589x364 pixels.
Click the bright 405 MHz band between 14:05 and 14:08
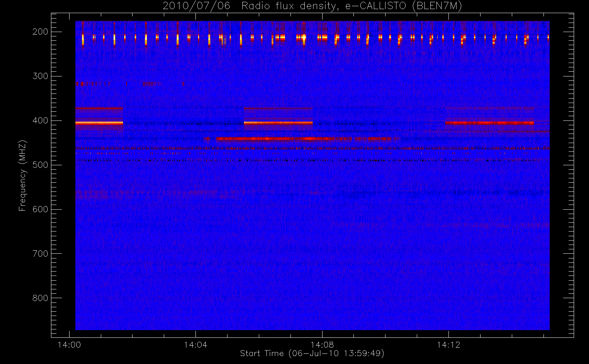coord(278,123)
